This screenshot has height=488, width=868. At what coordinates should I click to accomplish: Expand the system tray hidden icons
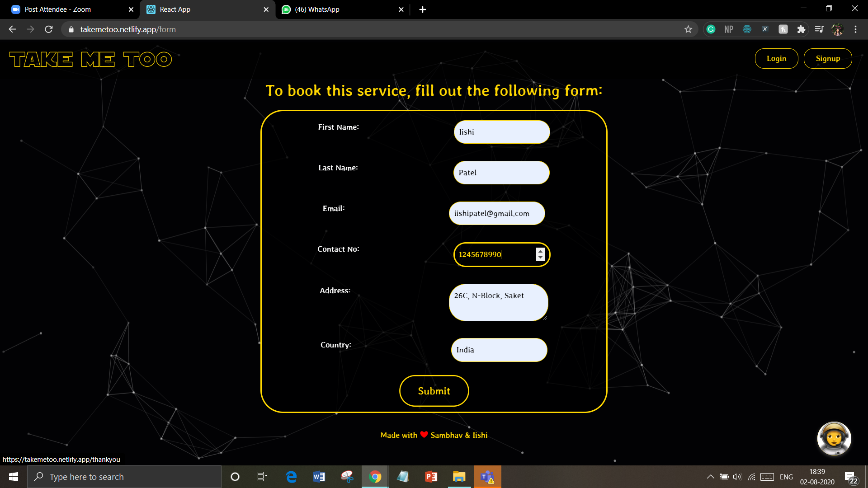tap(710, 477)
